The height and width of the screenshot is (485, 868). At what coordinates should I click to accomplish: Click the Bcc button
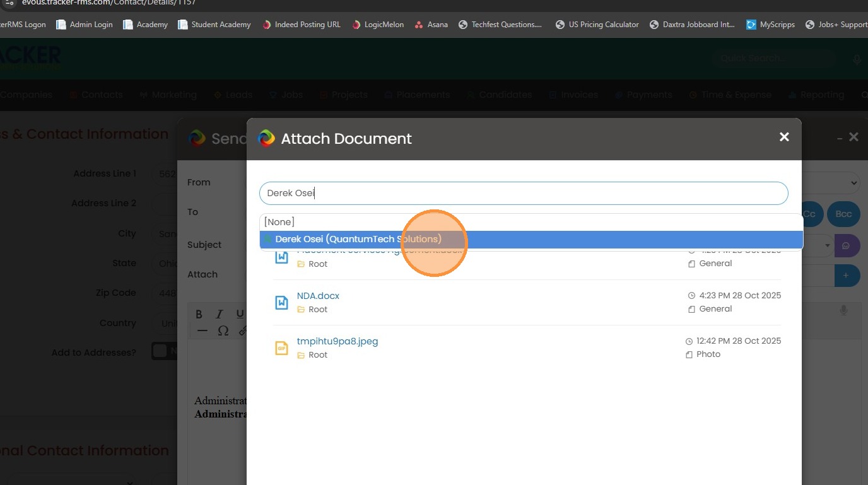tap(843, 214)
